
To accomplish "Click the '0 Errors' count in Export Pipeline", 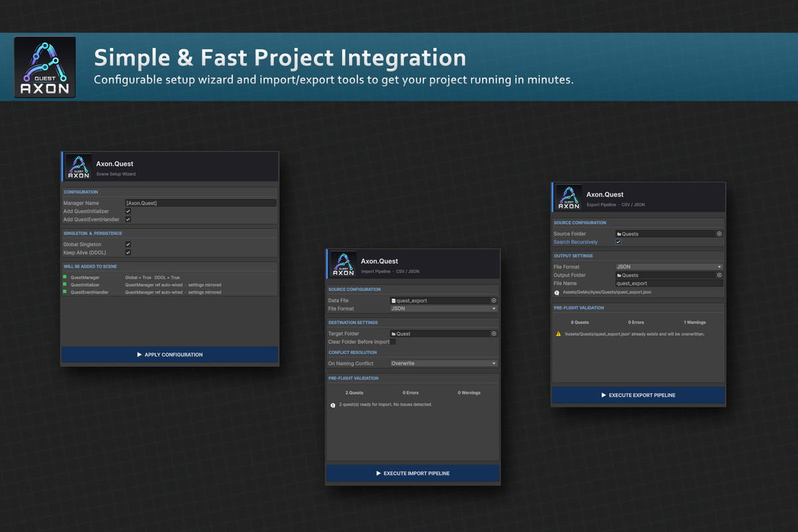I will [636, 323].
